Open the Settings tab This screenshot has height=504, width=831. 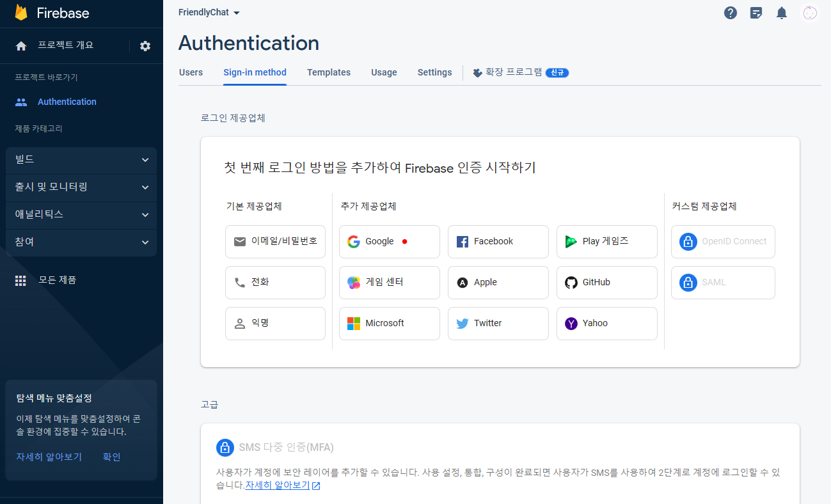click(x=435, y=72)
